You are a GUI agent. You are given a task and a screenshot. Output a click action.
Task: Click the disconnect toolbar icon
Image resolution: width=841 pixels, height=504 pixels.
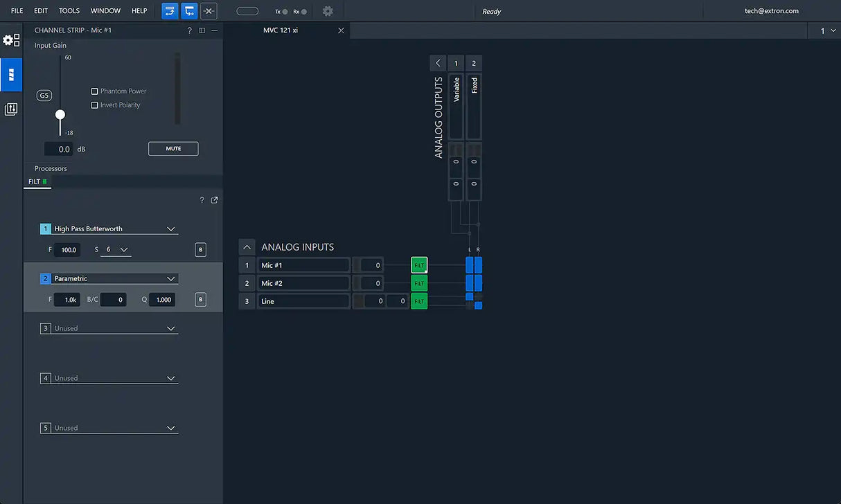[209, 11]
